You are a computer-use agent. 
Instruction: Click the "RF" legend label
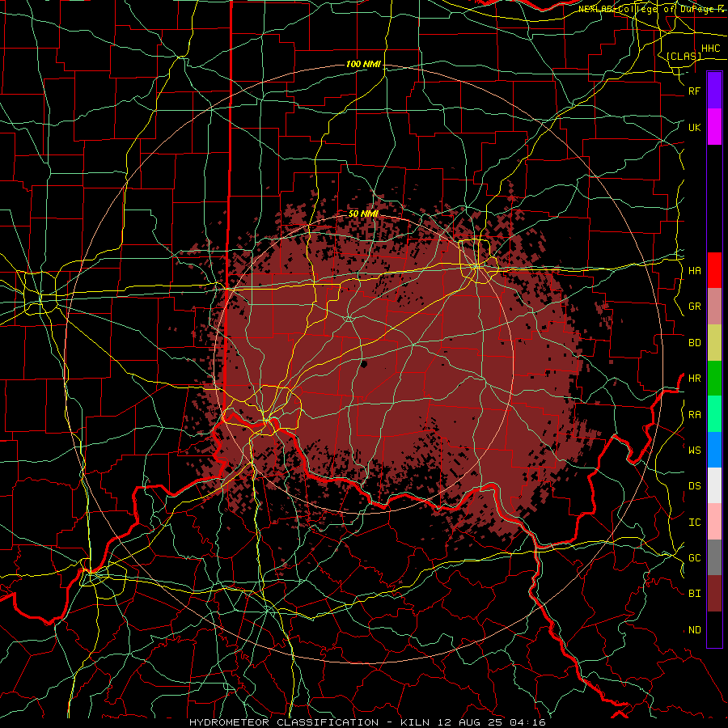pyautogui.click(x=694, y=91)
